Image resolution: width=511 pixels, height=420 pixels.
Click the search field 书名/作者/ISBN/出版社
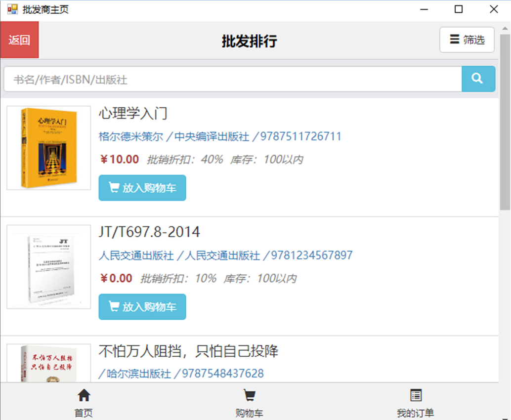click(233, 79)
